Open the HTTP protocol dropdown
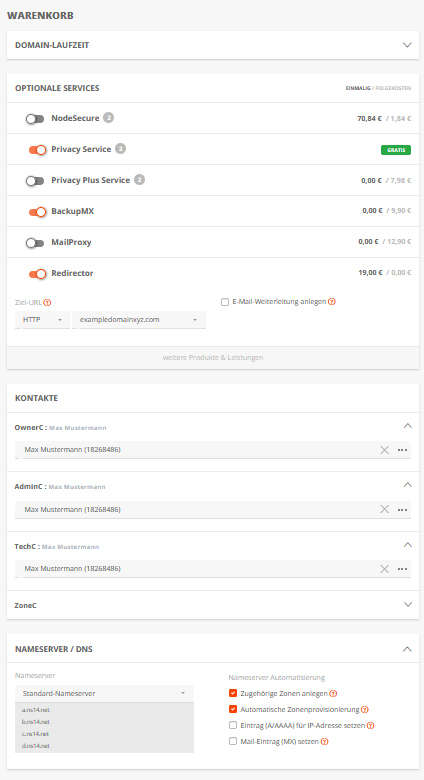 pos(42,320)
